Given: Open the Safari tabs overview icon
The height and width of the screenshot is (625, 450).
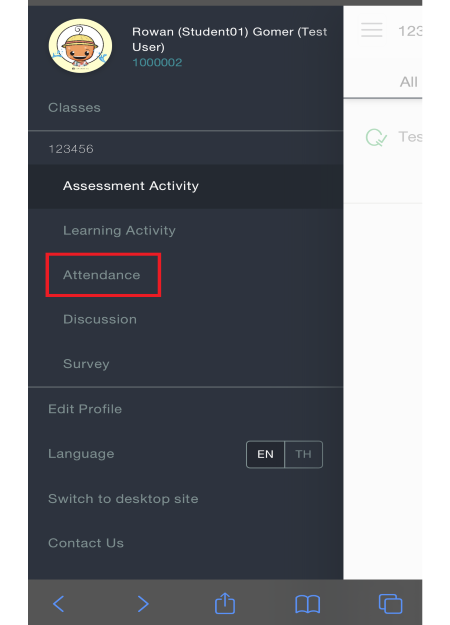Looking at the screenshot, I should pos(390,603).
